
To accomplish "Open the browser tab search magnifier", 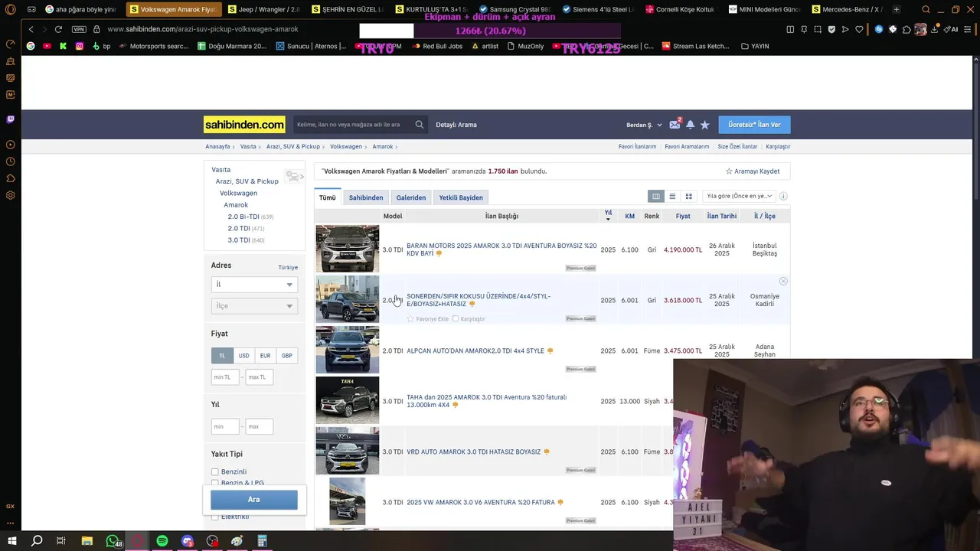I will click(x=926, y=10).
